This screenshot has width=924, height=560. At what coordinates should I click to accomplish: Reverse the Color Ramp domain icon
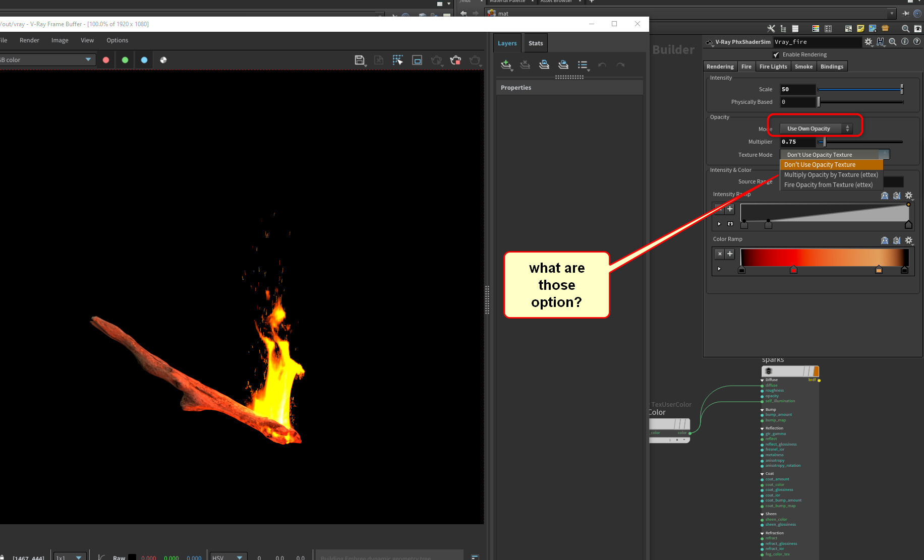pyautogui.click(x=885, y=240)
